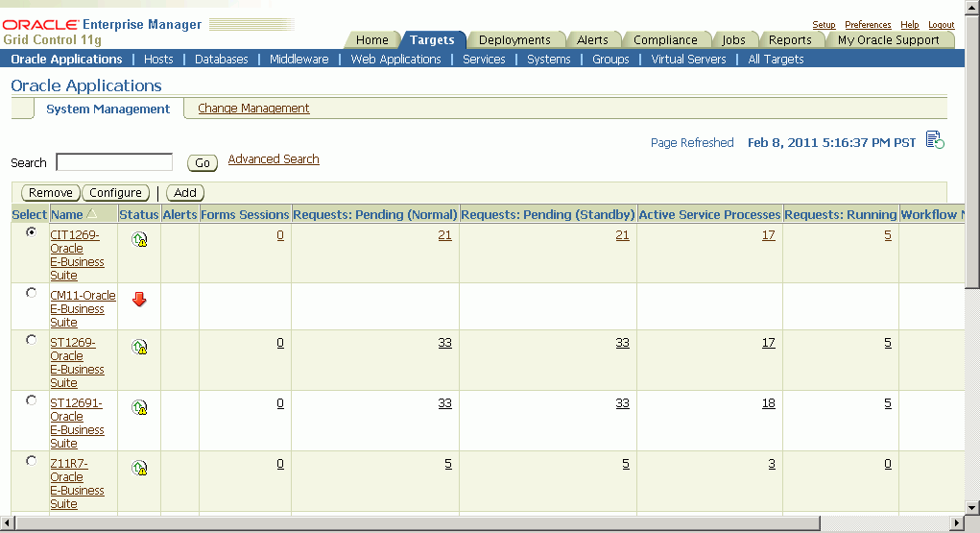Open the Compliance tab
Screen dimensions: 980x533
pos(665,40)
